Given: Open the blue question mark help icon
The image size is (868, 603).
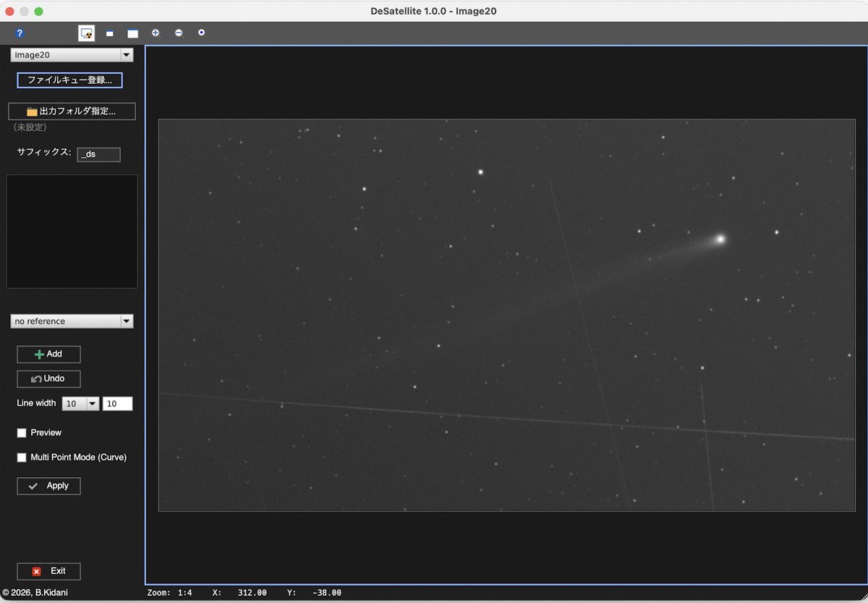Looking at the screenshot, I should coord(20,33).
